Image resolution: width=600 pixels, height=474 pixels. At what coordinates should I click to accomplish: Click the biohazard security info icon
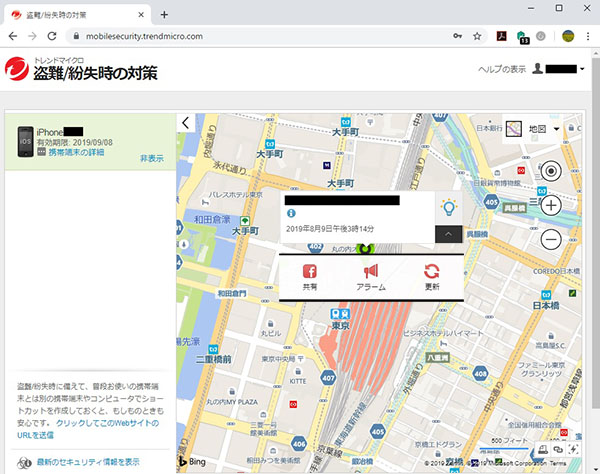24,463
